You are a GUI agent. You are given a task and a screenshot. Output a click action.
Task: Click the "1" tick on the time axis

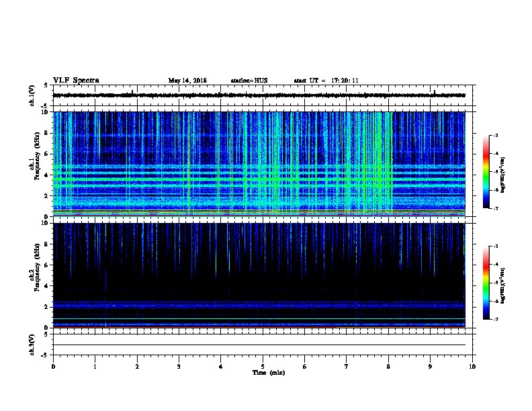click(95, 367)
